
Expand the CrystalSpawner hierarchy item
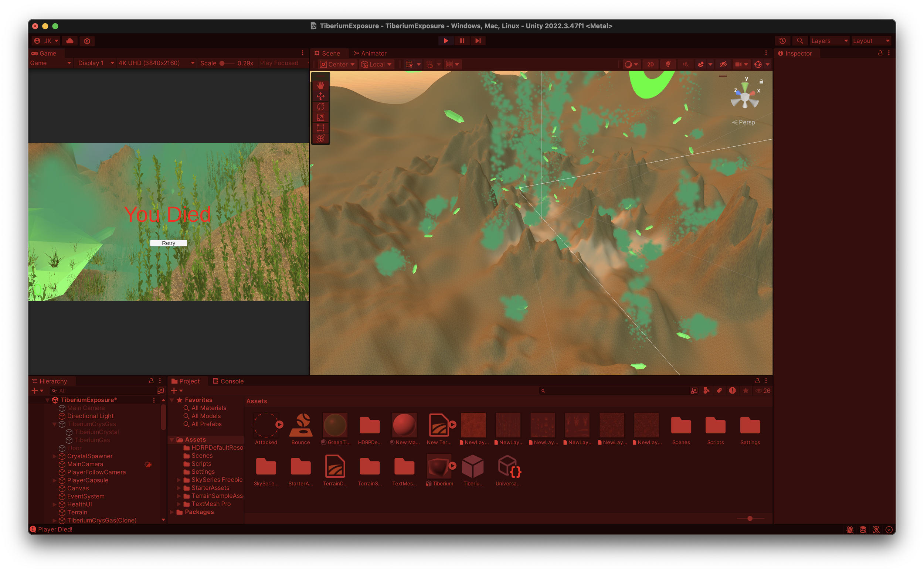click(x=54, y=456)
